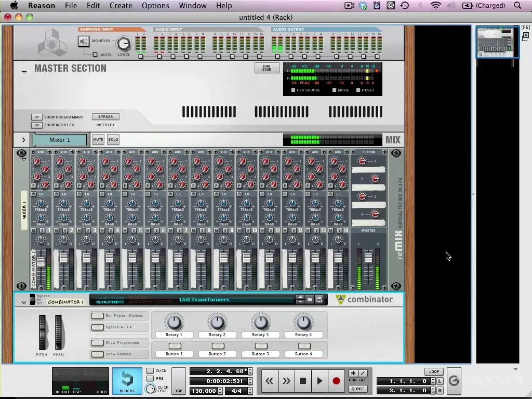The height and width of the screenshot is (399, 532).
Task: Click the Rewind transport button
Action: click(x=270, y=381)
